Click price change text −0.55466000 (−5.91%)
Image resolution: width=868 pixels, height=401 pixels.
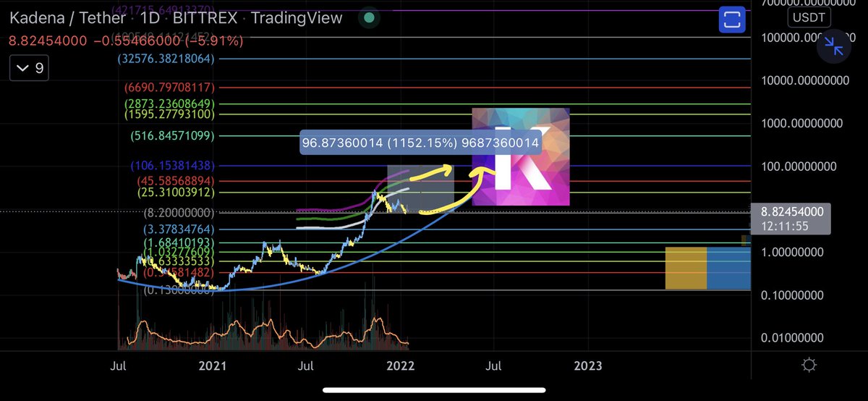coord(170,41)
